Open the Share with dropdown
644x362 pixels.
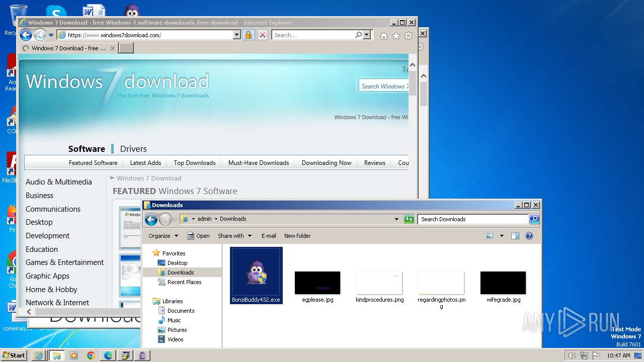click(234, 236)
